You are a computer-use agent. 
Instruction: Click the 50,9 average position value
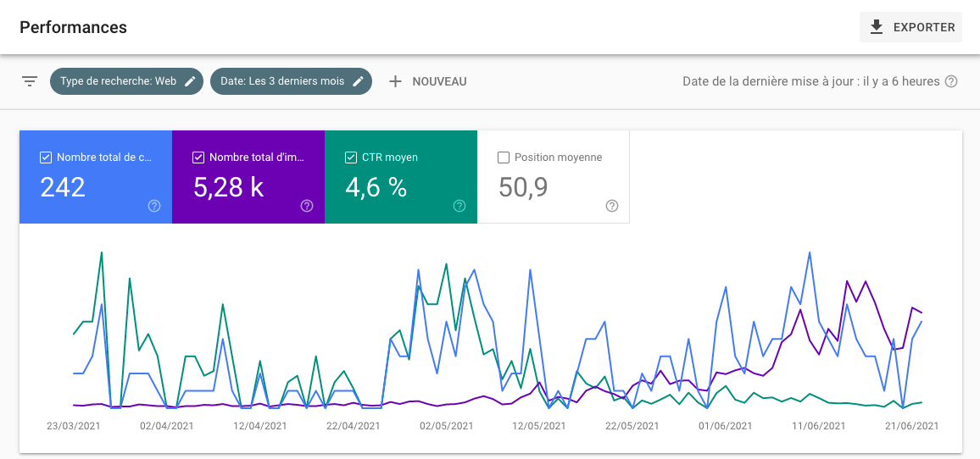[x=523, y=186]
